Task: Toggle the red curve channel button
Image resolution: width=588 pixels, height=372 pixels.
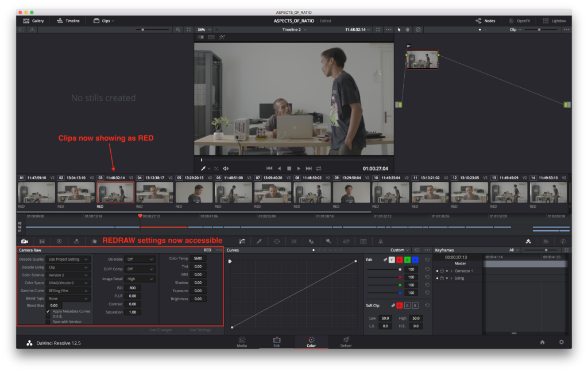Action: pos(400,259)
